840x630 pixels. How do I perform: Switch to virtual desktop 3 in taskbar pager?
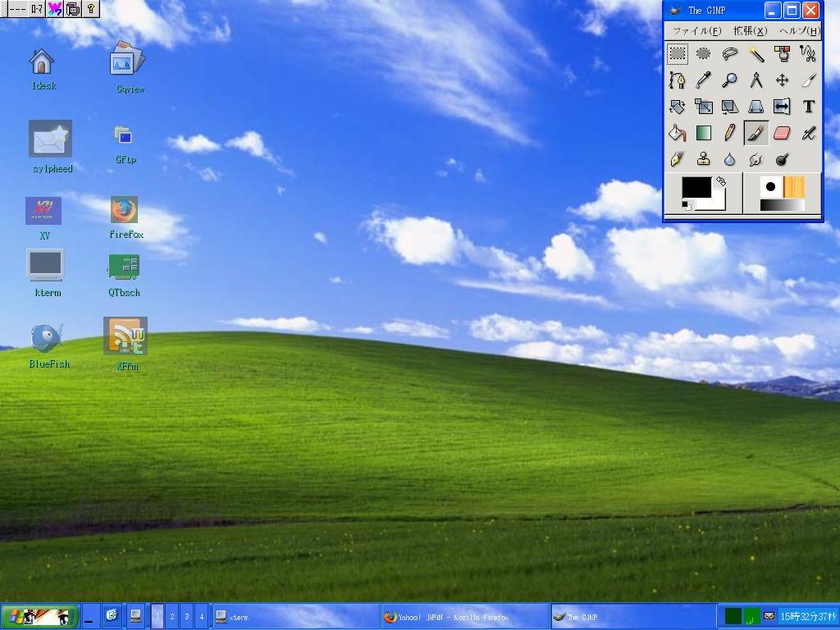coord(187,616)
